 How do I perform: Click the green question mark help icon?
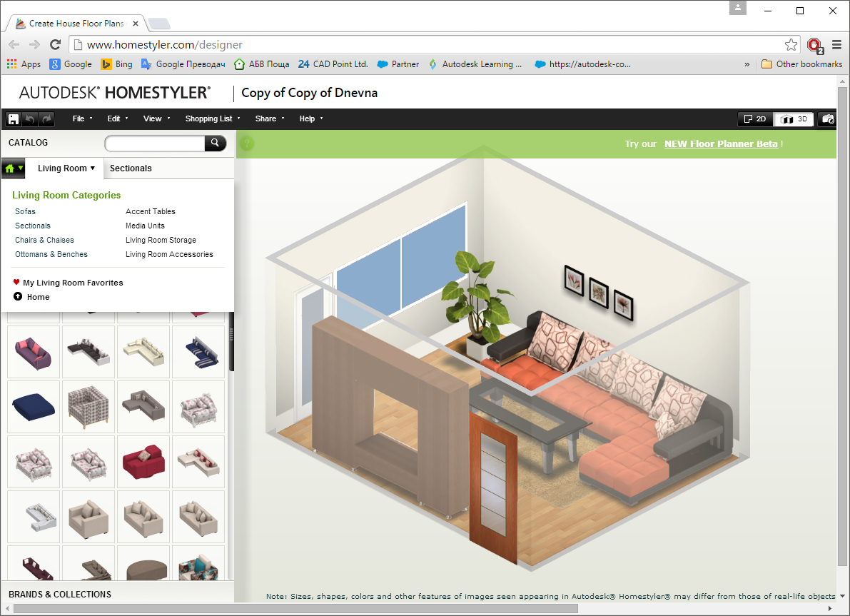[247, 143]
